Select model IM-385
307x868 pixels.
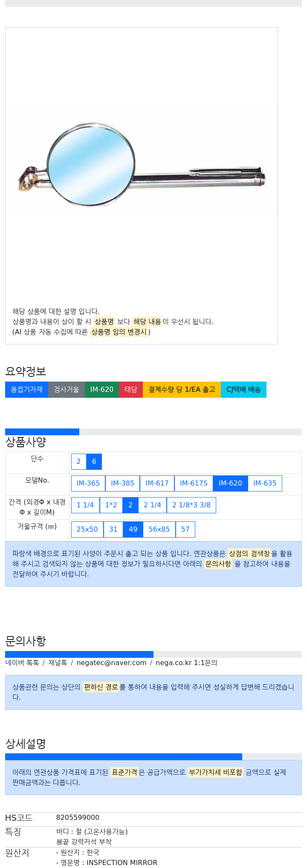click(x=123, y=483)
